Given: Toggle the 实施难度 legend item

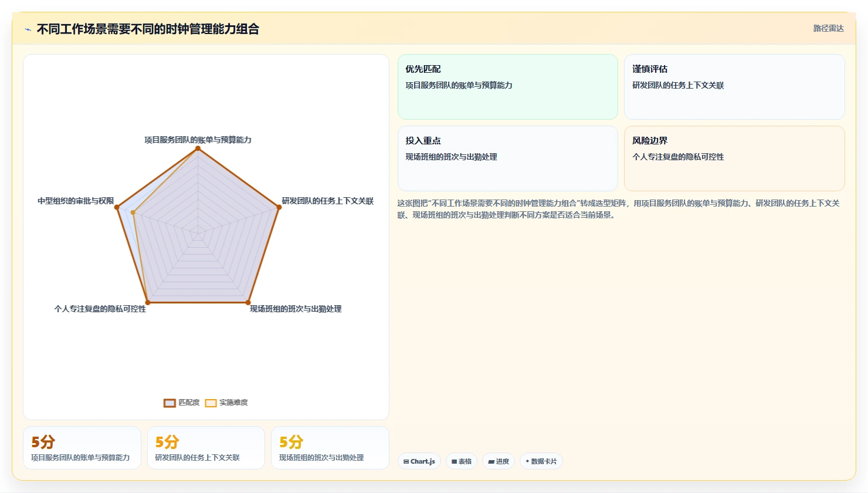Looking at the screenshot, I should 226,403.
